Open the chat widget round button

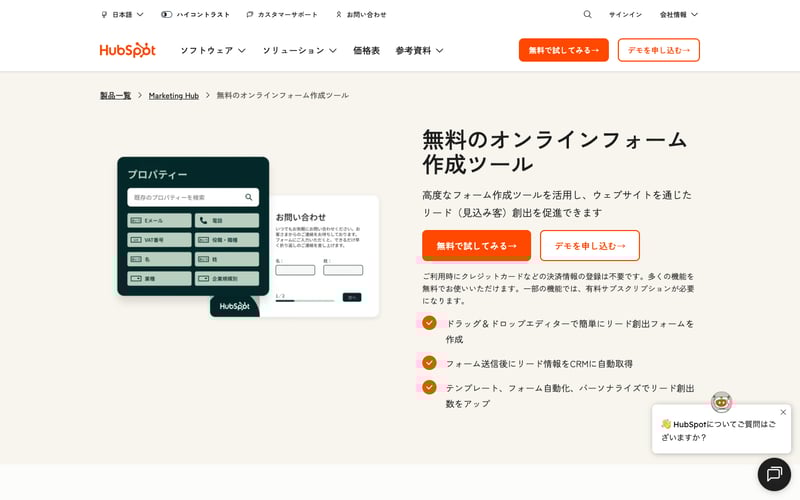(774, 474)
